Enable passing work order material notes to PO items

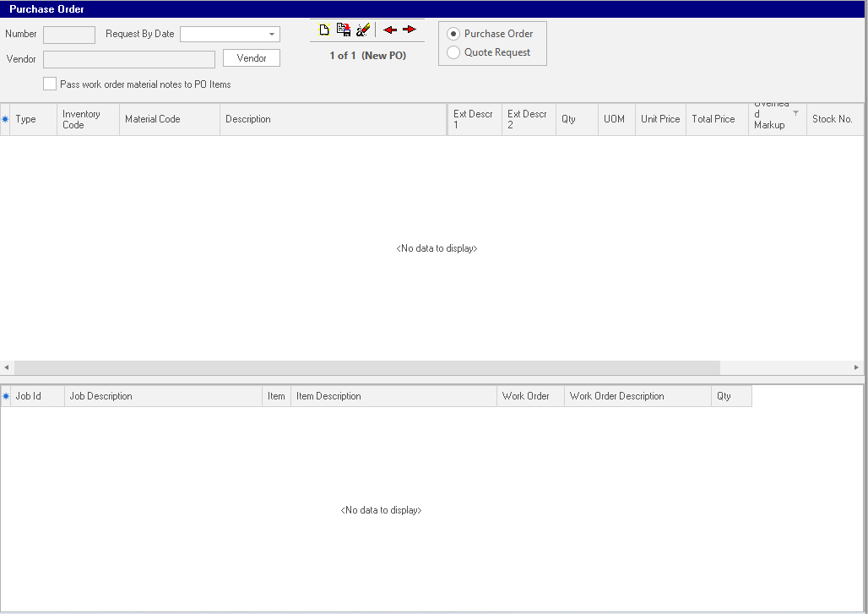click(x=49, y=84)
